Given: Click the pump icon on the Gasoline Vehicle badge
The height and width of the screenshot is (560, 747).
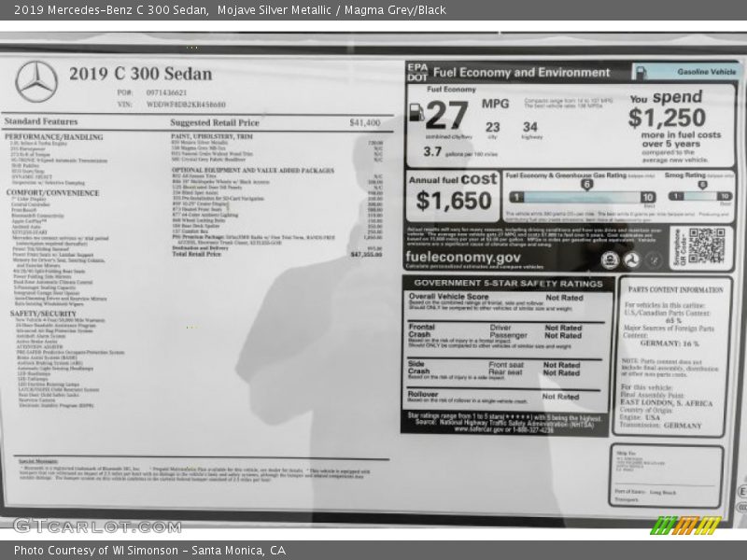Looking at the screenshot, I should tap(641, 73).
